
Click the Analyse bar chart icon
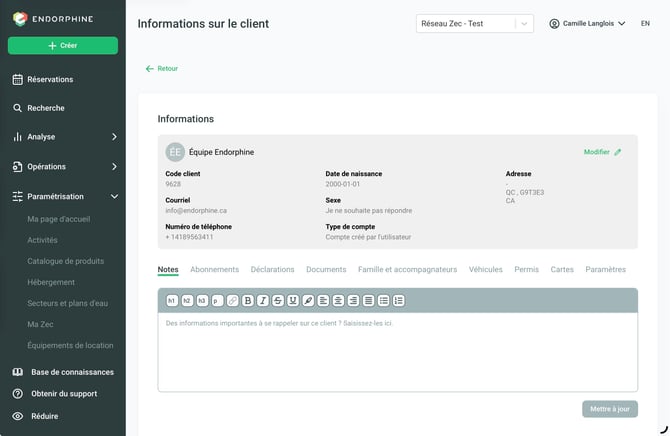17,137
